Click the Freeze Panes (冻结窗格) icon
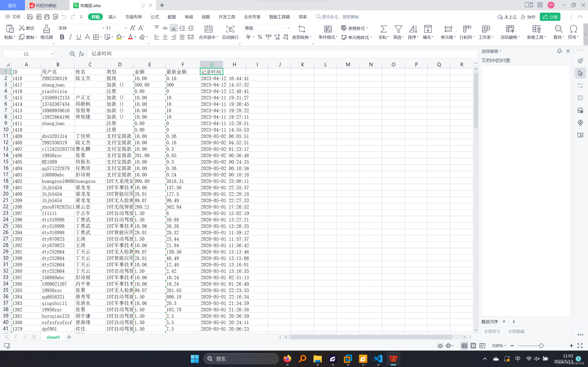 pos(510,29)
